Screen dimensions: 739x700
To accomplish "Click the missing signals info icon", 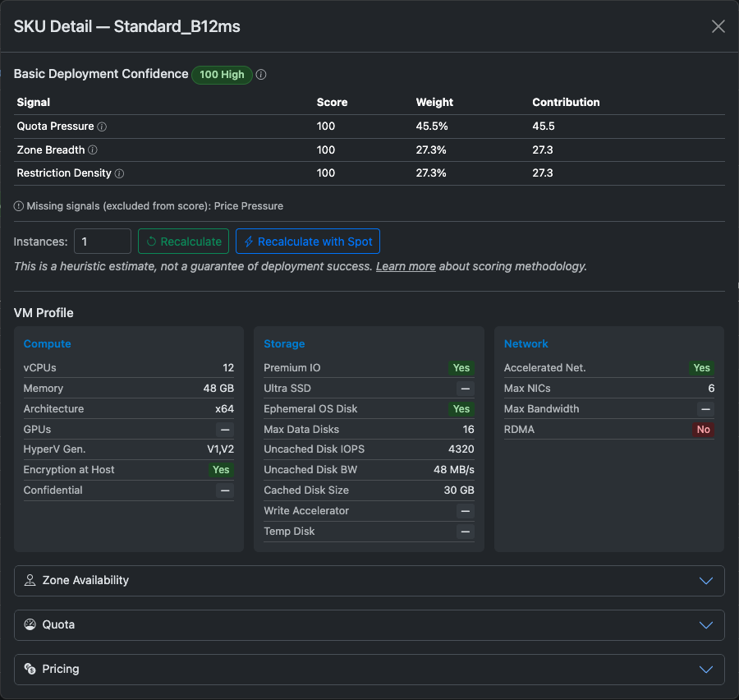I will pyautogui.click(x=18, y=206).
